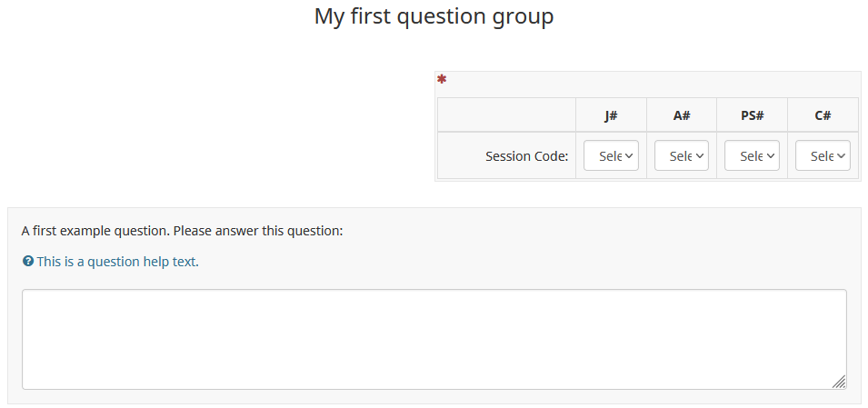Select the J# column header
This screenshot has width=868, height=408.
(x=611, y=115)
